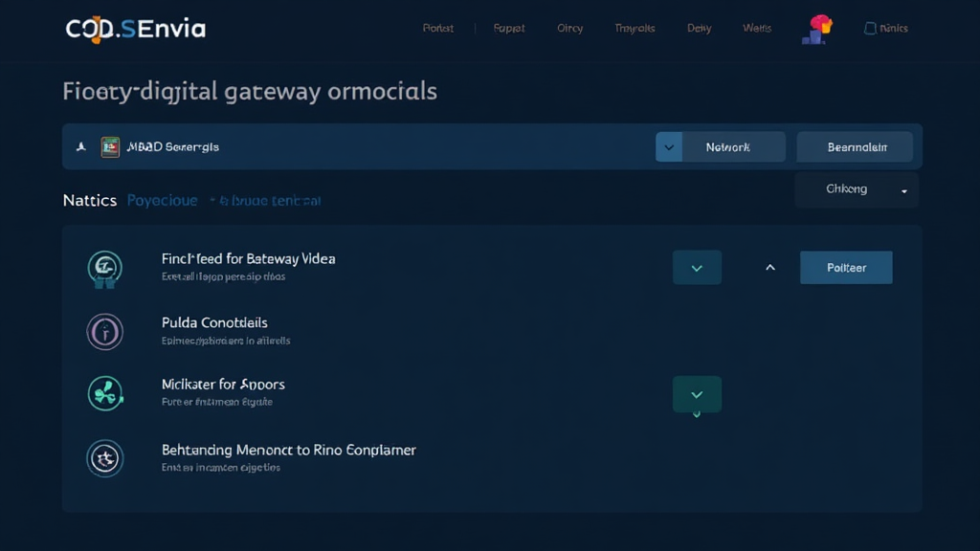Click the round icon beside Behtanding Menonct
The height and width of the screenshot is (551, 980).
click(x=104, y=458)
